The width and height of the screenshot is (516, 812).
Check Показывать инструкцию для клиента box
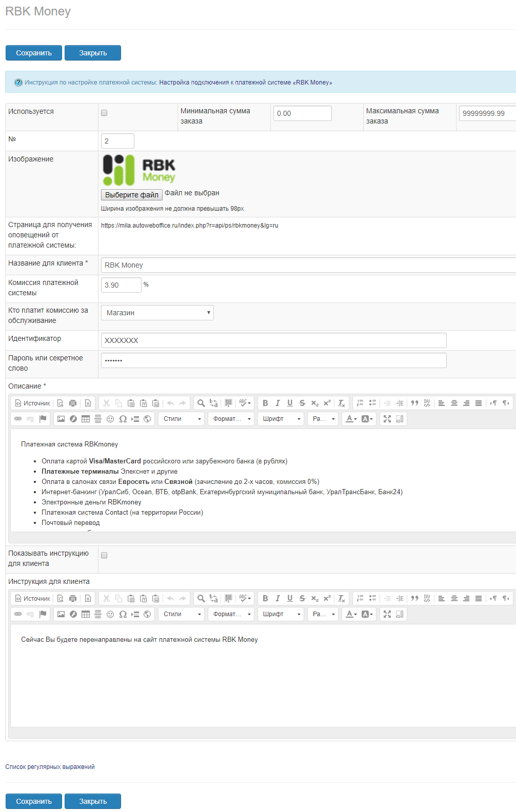[104, 555]
